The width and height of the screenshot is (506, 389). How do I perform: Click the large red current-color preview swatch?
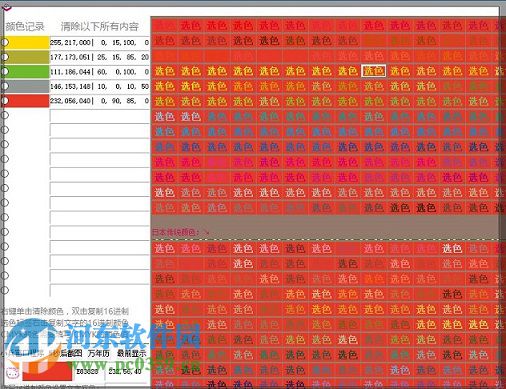tap(47, 371)
